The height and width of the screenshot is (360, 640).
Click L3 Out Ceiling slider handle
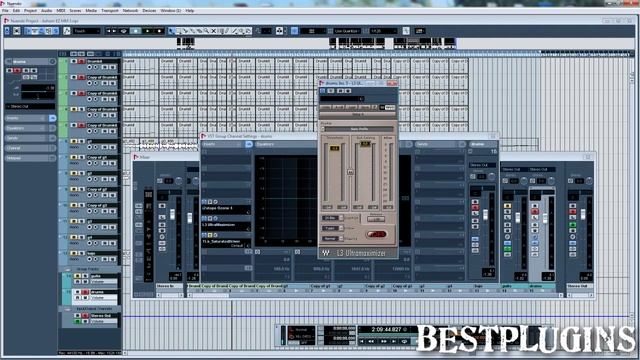tap(365, 144)
